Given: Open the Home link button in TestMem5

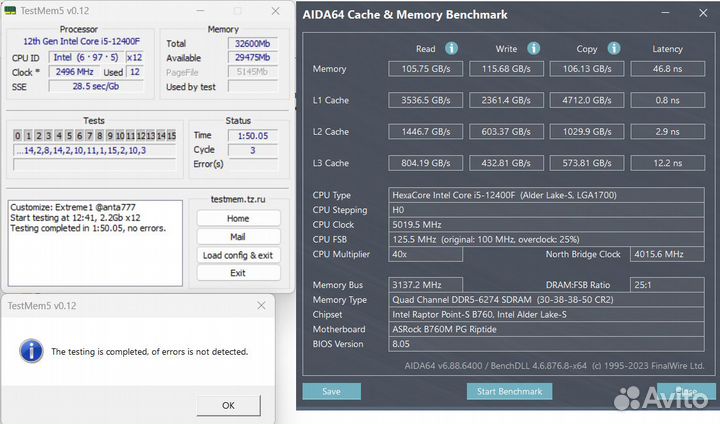Looking at the screenshot, I should pyautogui.click(x=238, y=218).
